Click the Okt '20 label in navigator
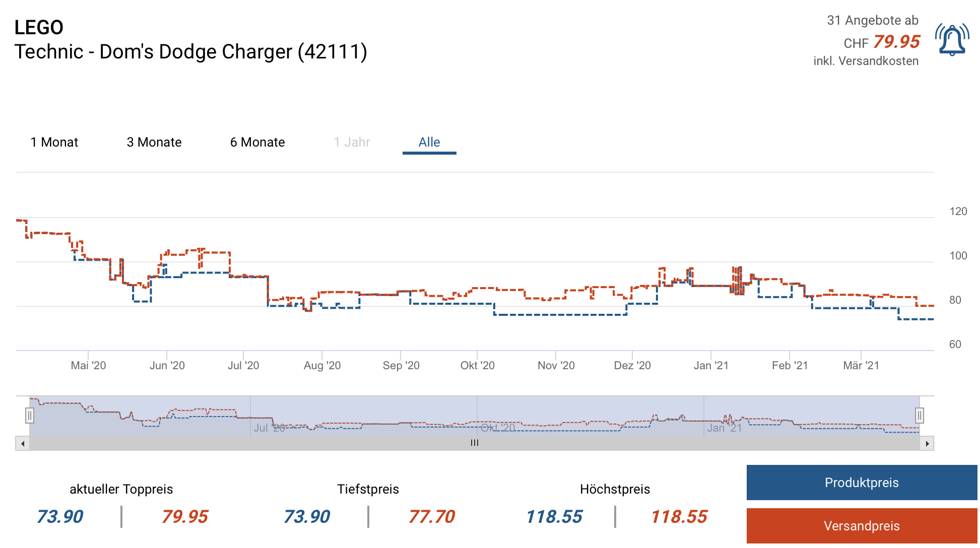Image resolution: width=980 pixels, height=548 pixels. pyautogui.click(x=498, y=428)
